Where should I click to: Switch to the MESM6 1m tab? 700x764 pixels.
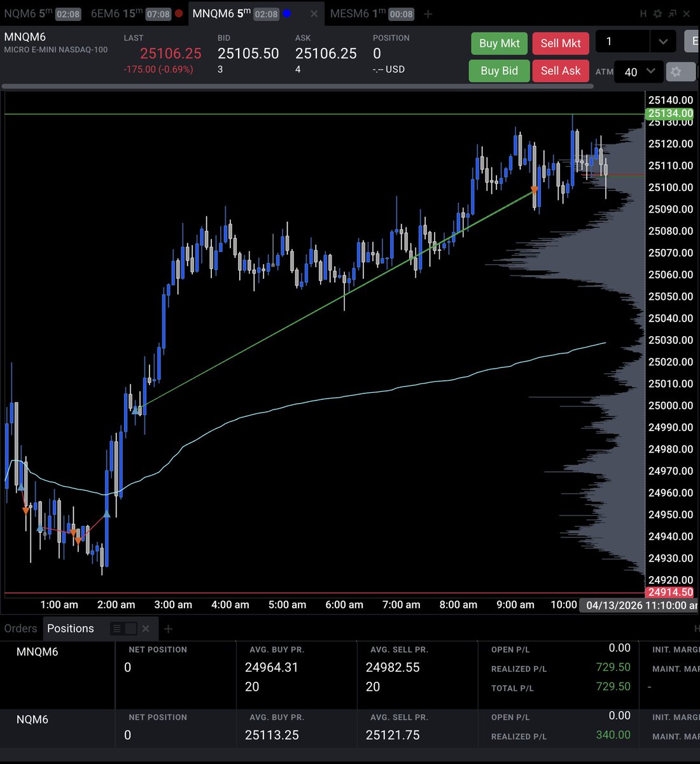372,13
